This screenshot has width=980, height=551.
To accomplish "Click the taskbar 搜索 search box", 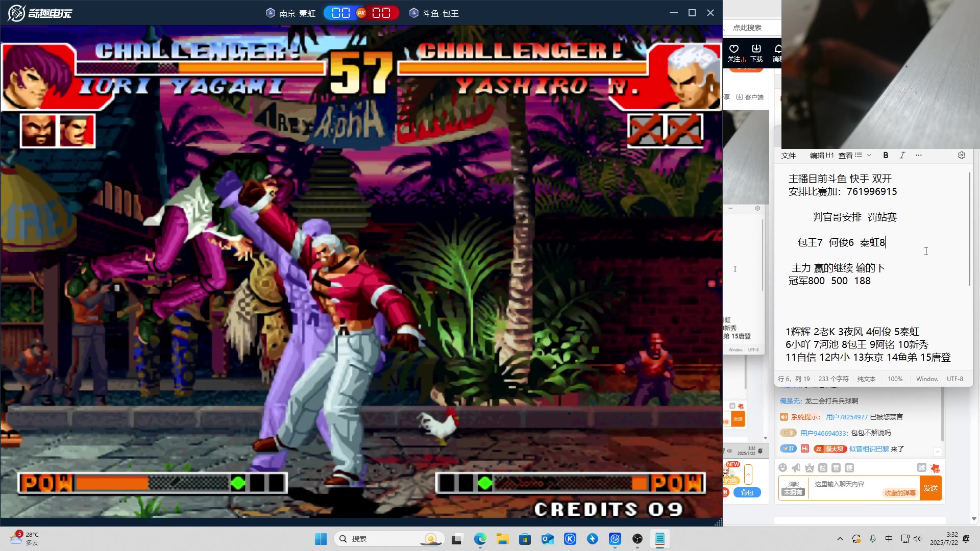I will 389,539.
